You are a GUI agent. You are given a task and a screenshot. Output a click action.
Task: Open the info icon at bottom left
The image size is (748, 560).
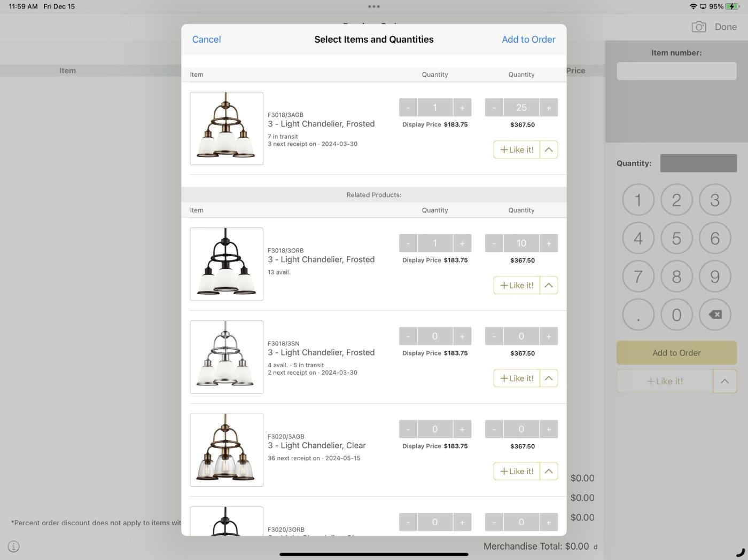[x=14, y=546]
